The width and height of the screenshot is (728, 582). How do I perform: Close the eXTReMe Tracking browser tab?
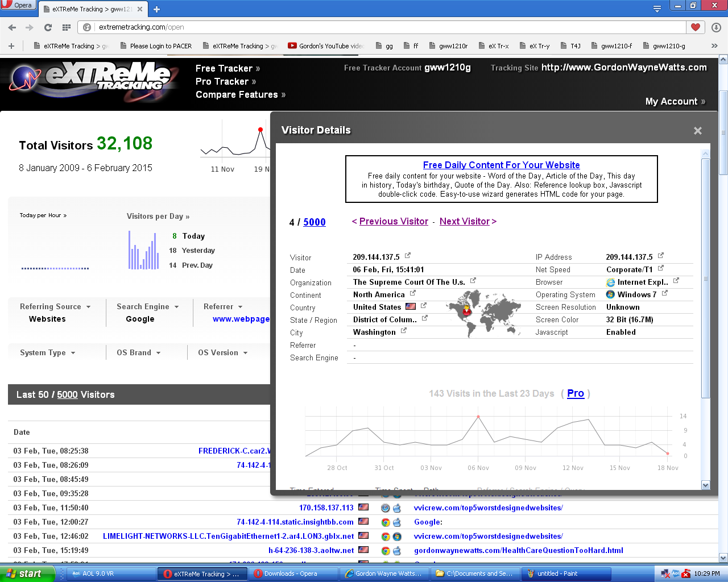click(x=140, y=9)
